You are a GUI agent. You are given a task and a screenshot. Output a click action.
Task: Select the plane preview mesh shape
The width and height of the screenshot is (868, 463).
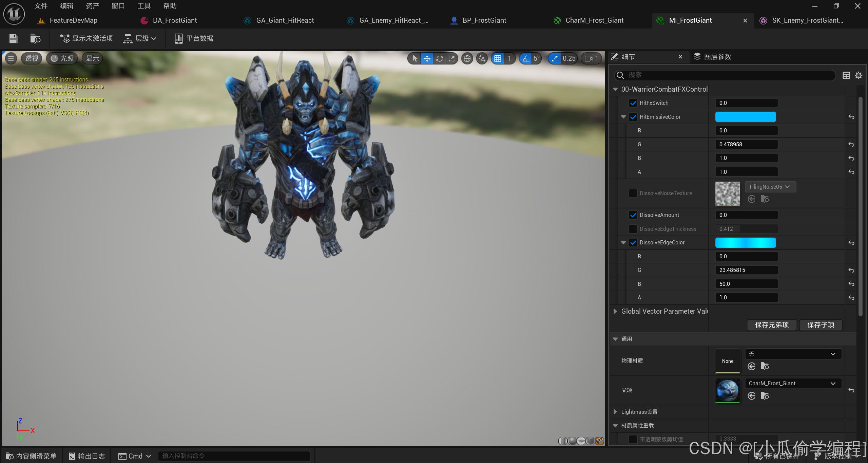[x=581, y=441]
